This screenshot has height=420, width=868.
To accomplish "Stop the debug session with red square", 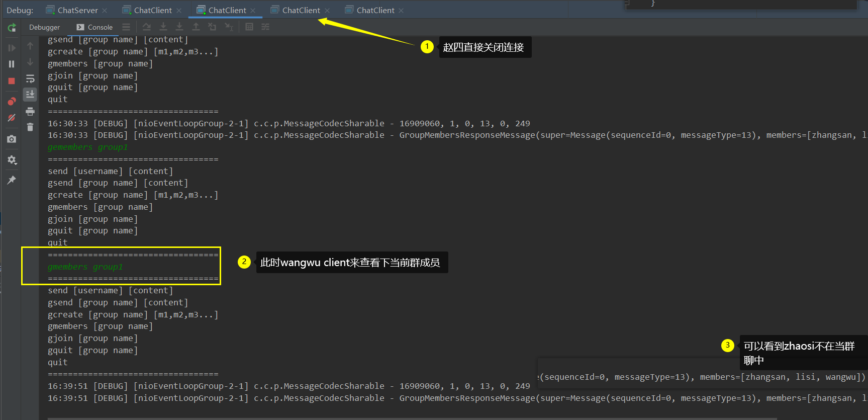I will 12,81.
